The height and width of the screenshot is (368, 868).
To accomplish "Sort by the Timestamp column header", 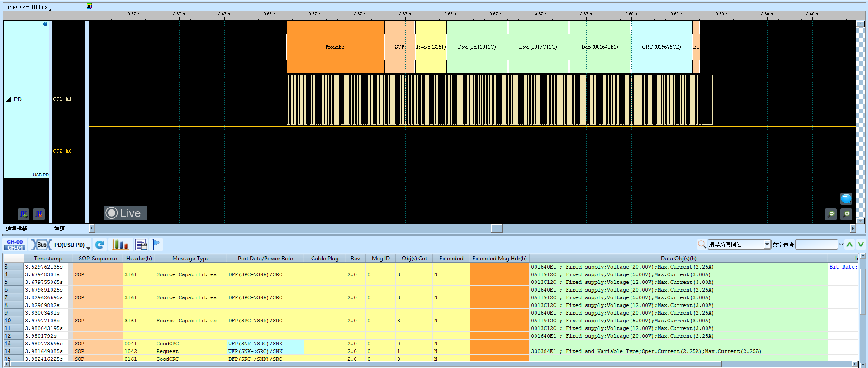I will click(48, 259).
